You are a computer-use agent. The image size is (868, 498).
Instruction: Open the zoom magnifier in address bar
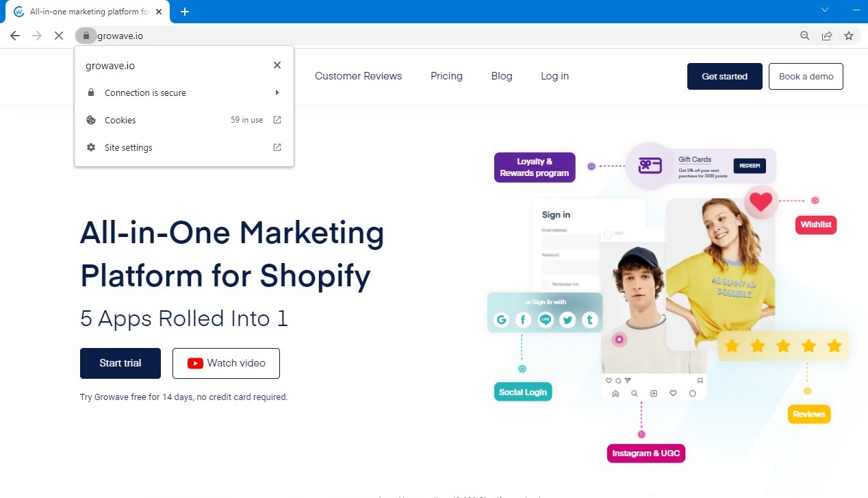805,36
